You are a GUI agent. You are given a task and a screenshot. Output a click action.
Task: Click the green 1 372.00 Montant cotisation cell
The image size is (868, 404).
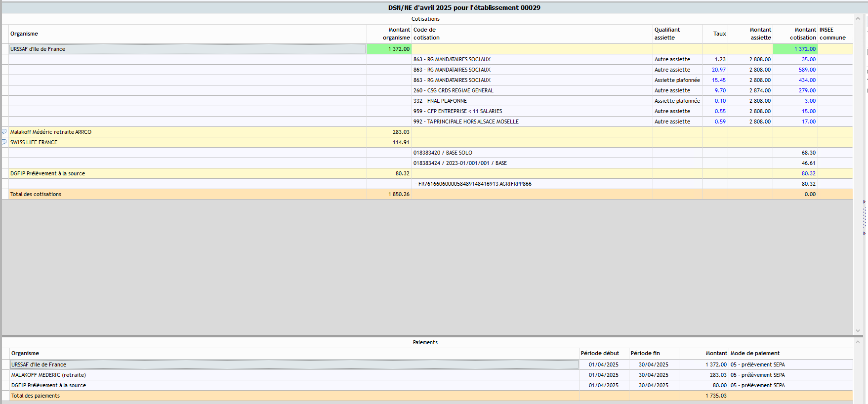(x=795, y=49)
